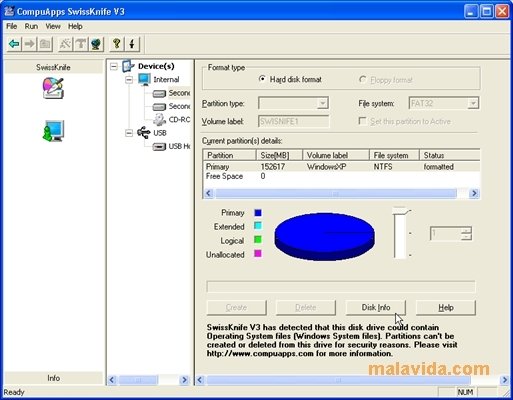The height and width of the screenshot is (400, 513).
Task: Open the monitor with green figure icon
Action: click(x=53, y=131)
